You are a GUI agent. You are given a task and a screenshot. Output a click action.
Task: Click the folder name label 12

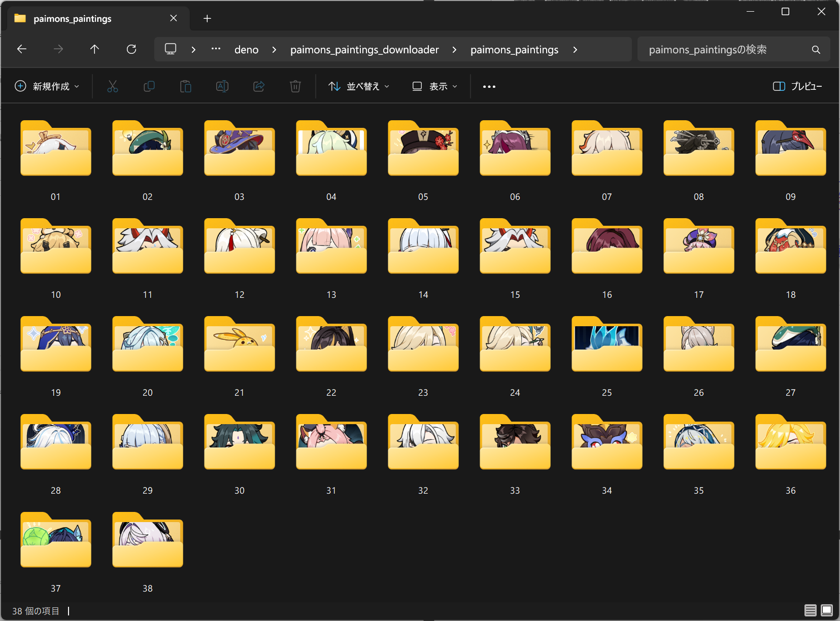point(240,295)
